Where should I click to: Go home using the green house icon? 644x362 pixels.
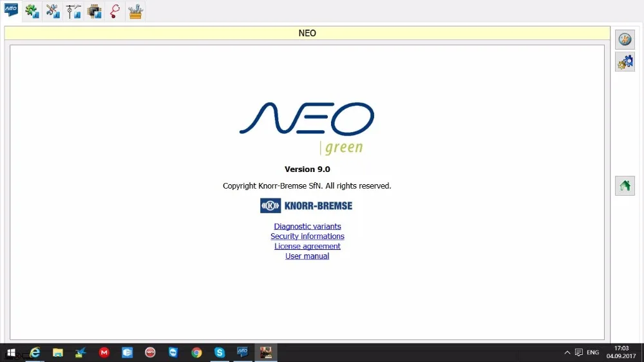pos(625,186)
